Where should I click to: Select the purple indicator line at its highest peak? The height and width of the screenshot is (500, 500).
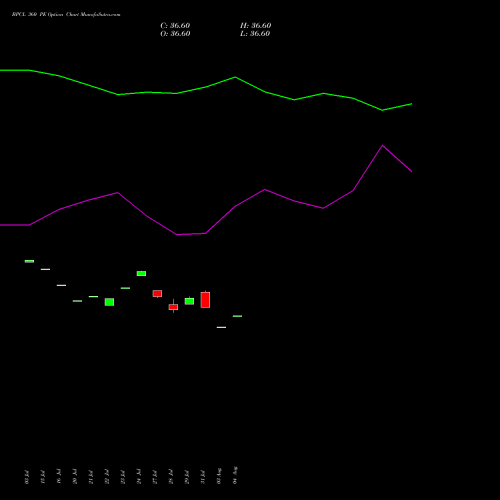tap(382, 145)
